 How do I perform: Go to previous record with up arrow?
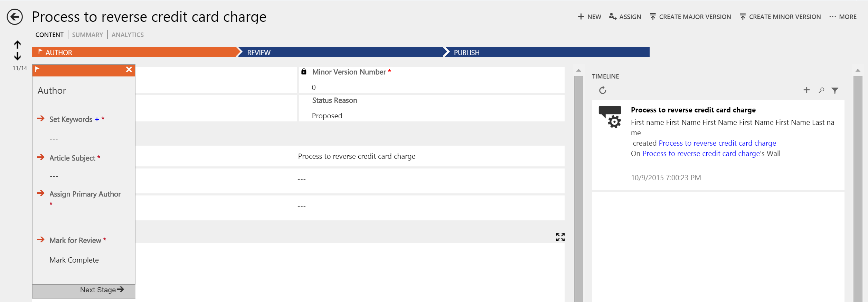[x=18, y=45]
